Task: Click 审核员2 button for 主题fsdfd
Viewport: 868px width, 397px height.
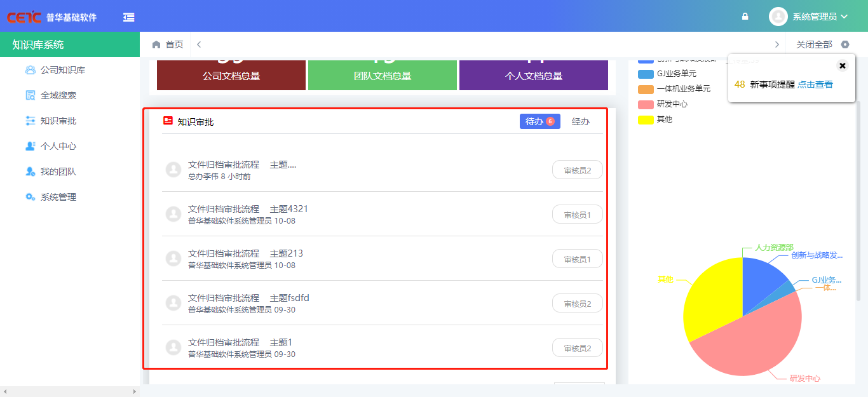Action: coord(577,304)
